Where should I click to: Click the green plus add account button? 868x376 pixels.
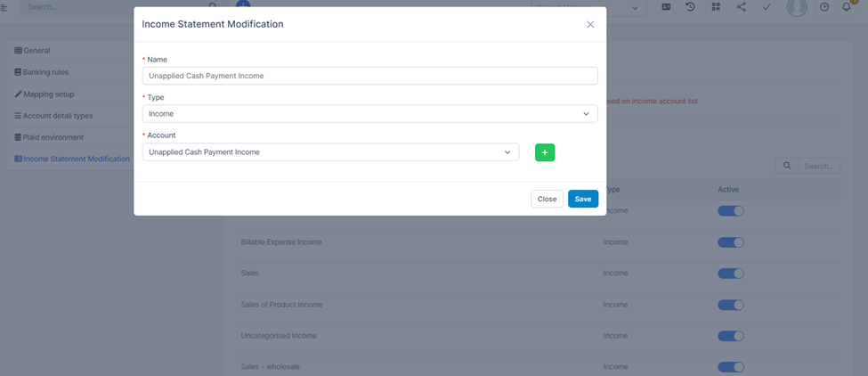click(x=545, y=152)
